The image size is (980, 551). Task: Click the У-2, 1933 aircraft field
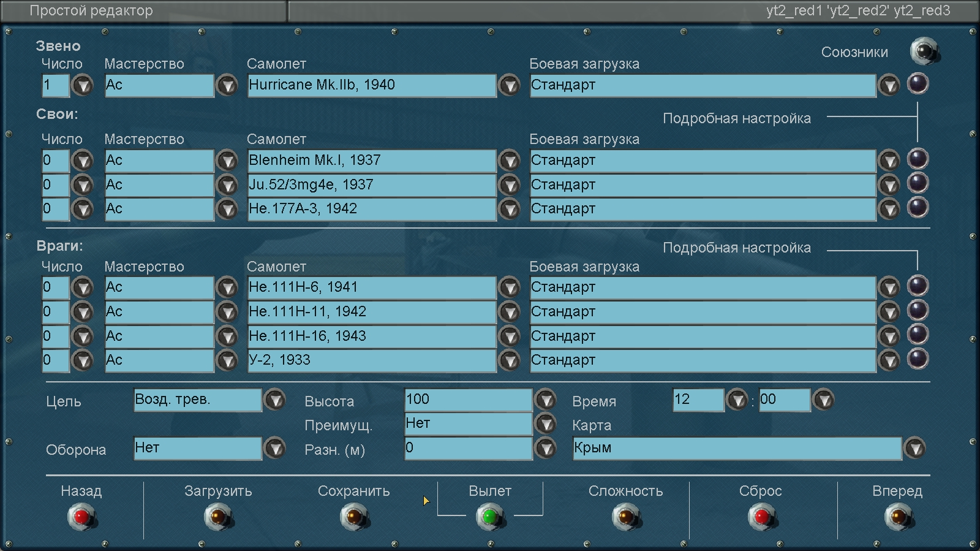coord(372,360)
